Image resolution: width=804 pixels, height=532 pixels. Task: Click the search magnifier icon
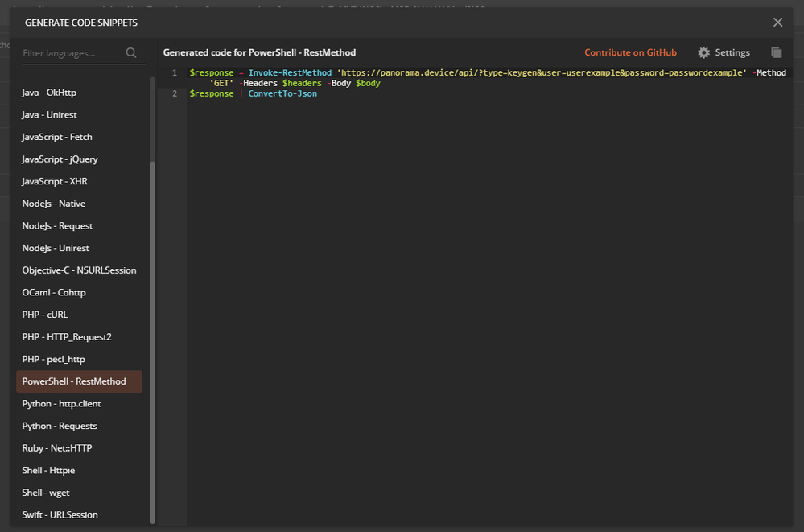point(132,54)
